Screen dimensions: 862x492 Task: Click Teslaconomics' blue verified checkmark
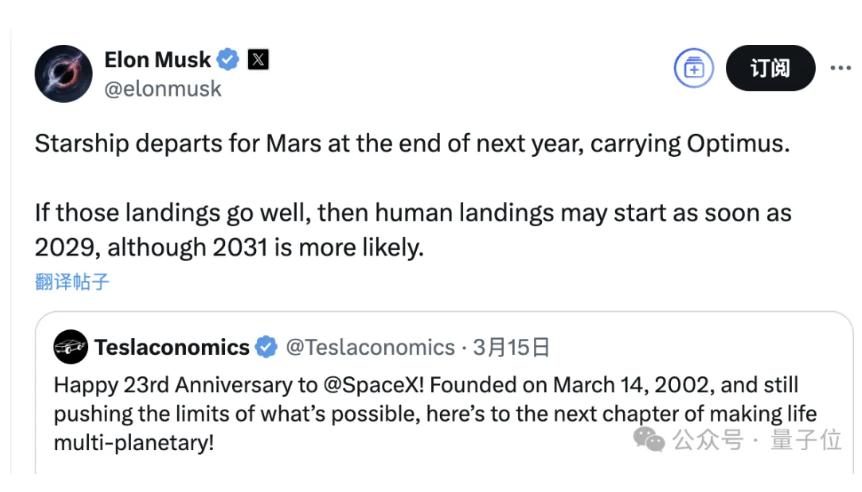pos(267,347)
